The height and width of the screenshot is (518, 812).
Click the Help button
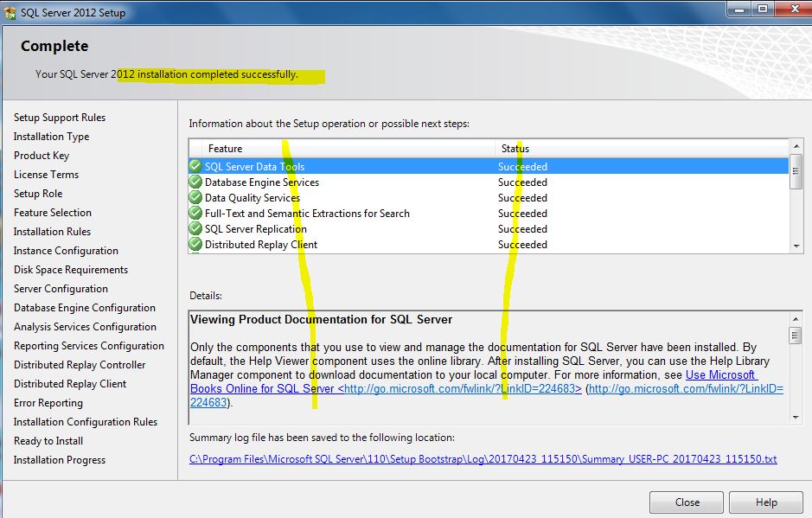pos(766,502)
